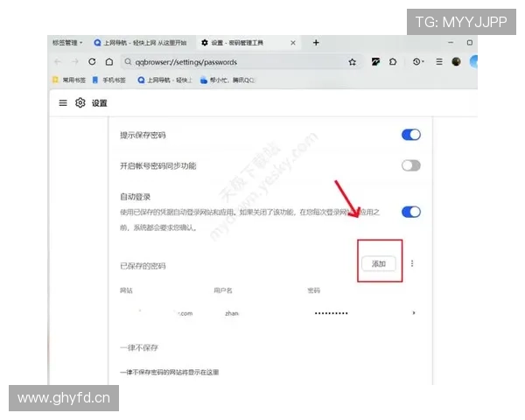The width and height of the screenshot is (525, 420).
Task: Click the 密码 column header
Action: (314, 290)
